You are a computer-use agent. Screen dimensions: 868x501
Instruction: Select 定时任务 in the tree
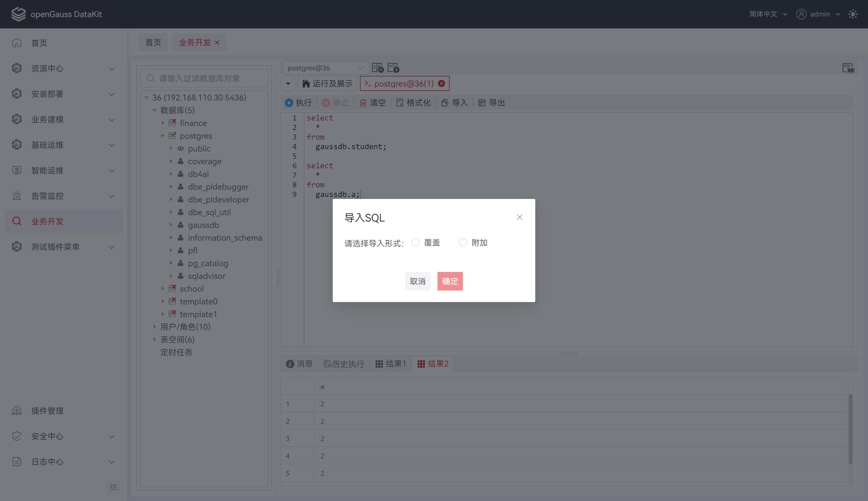176,352
